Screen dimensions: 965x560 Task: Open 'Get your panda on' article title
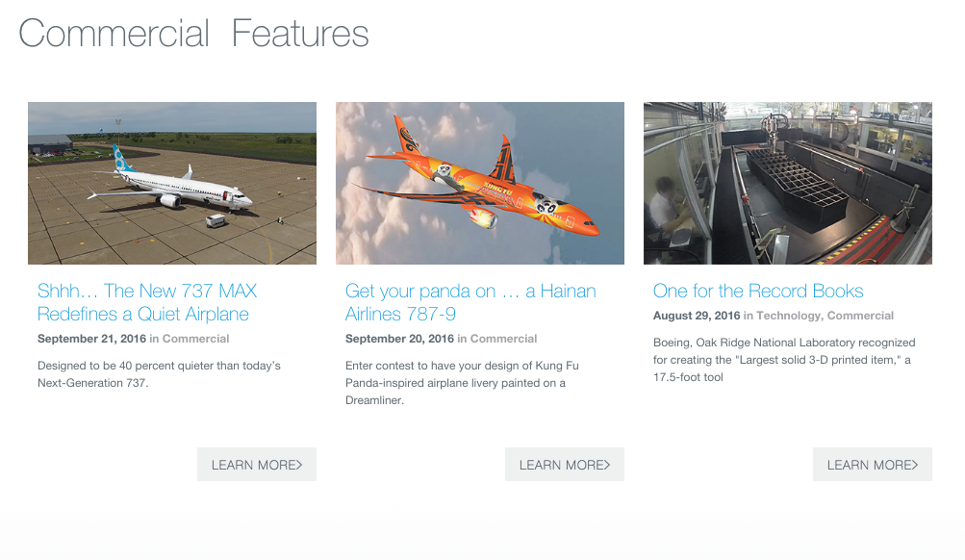coord(470,302)
